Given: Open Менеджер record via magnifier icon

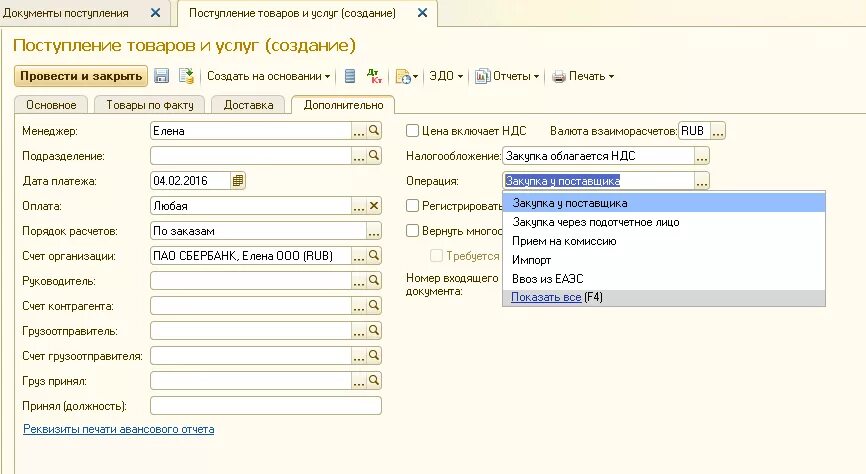Looking at the screenshot, I should pos(374,131).
